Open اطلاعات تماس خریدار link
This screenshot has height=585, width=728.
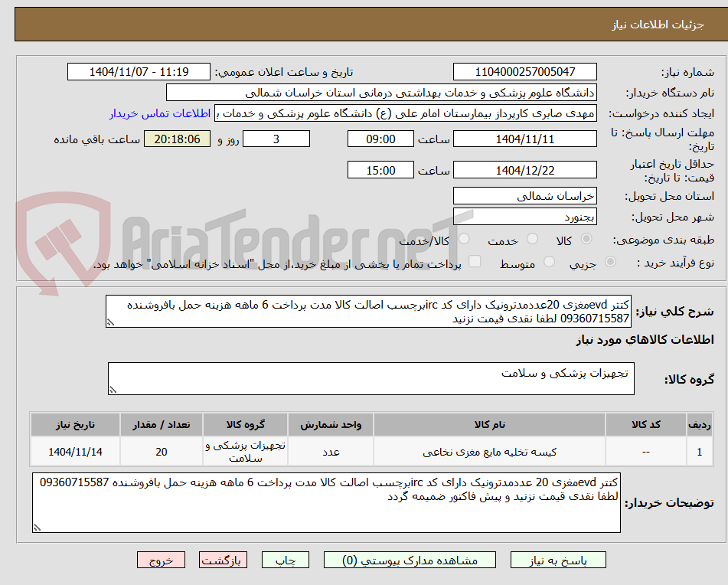tap(160, 114)
